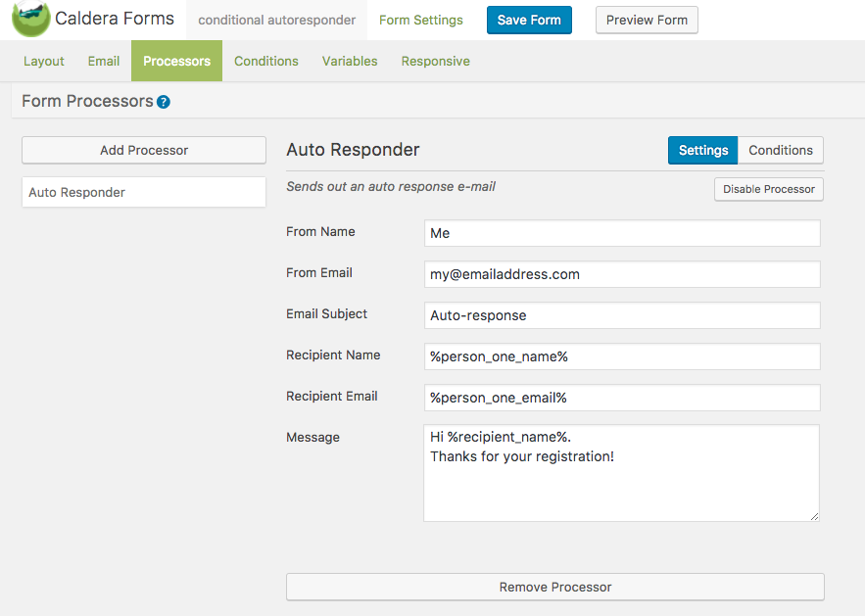
Task: Open the Responsive tab
Action: pos(435,61)
